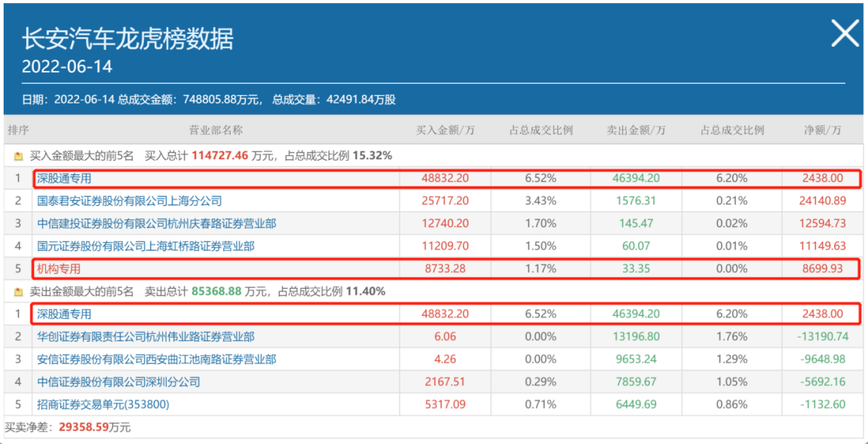This screenshot has height=444, width=868.
Task: Select the 1.76% proportion cell
Action: [732, 337]
